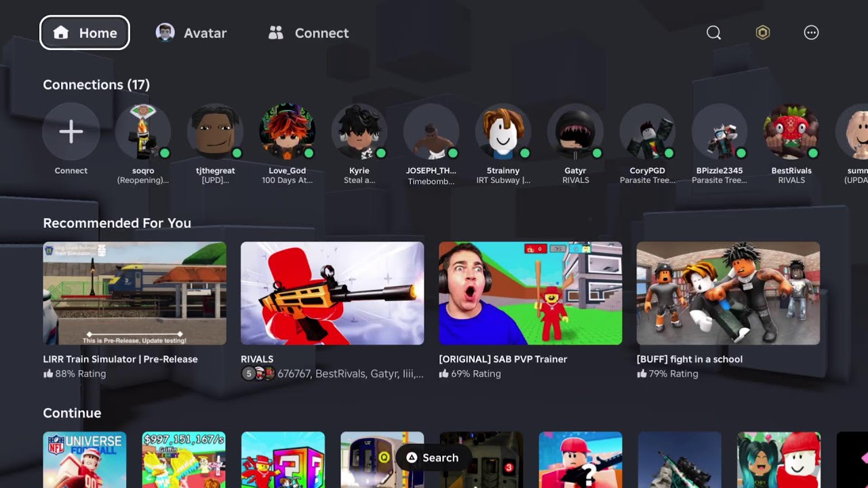Viewport: 868px width, 488px height.
Task: Open Kyrie's avatar picture
Action: click(x=359, y=131)
